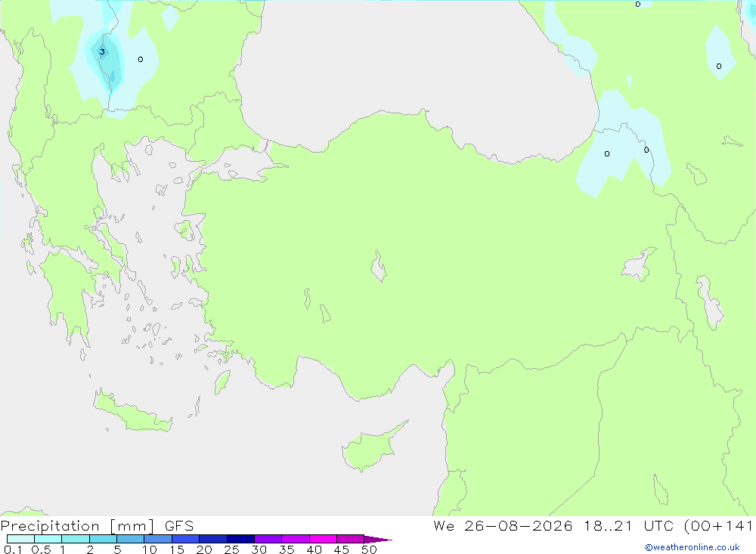The height and width of the screenshot is (554, 756).
Task: Click the legend swatch for 1–2 mm
Action: pyautogui.click(x=75, y=539)
